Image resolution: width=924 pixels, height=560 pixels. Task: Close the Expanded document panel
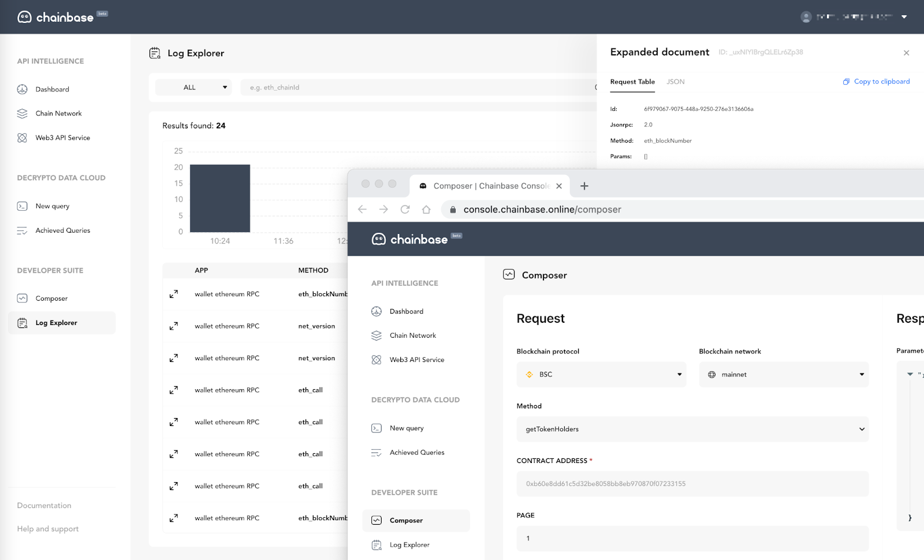[906, 53]
